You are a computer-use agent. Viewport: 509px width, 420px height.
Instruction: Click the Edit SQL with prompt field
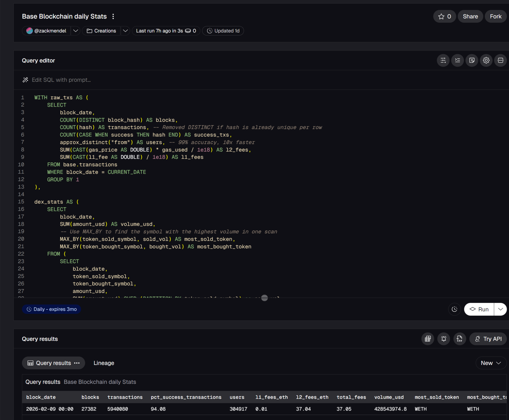(x=61, y=80)
